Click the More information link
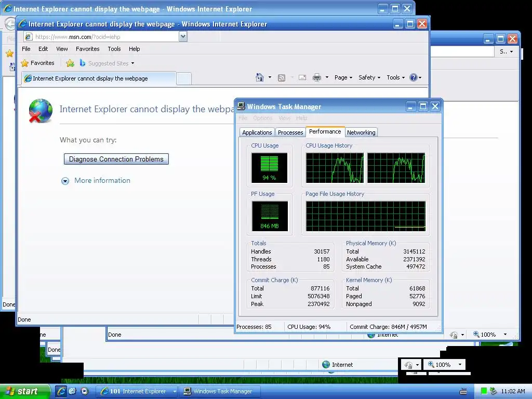Viewport: 532px width, 399px height. tap(102, 180)
